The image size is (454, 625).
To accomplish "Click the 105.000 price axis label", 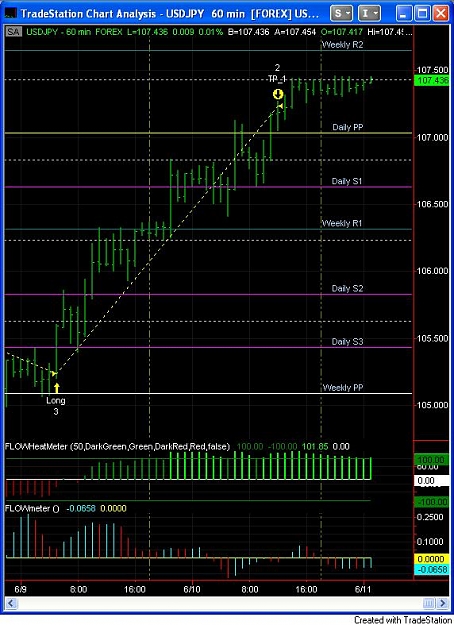I will pyautogui.click(x=432, y=405).
